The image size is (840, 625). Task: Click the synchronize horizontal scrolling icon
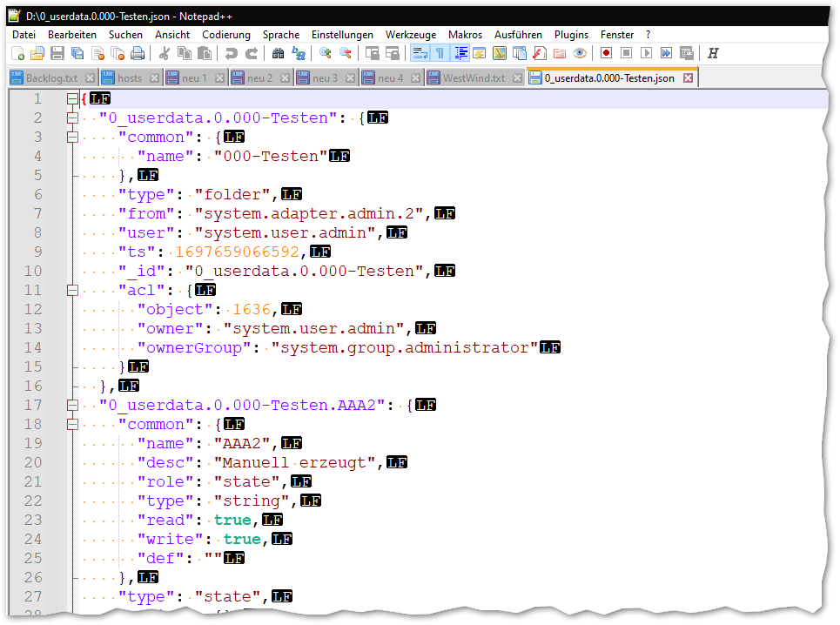click(393, 54)
